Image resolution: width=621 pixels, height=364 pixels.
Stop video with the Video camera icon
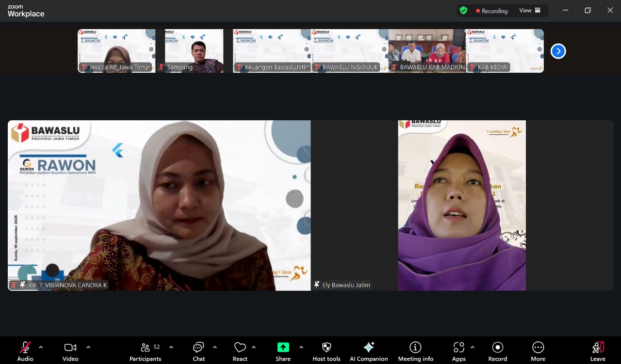[x=70, y=347]
